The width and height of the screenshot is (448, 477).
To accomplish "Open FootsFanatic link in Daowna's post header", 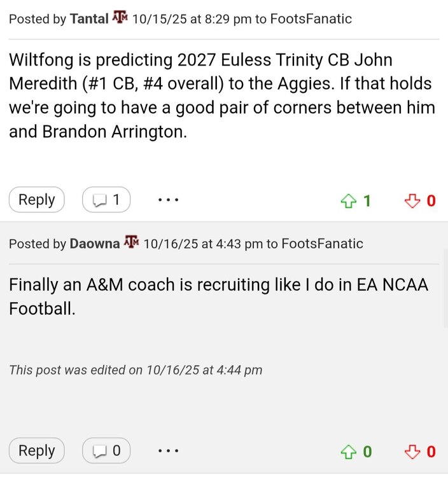I will (322, 244).
